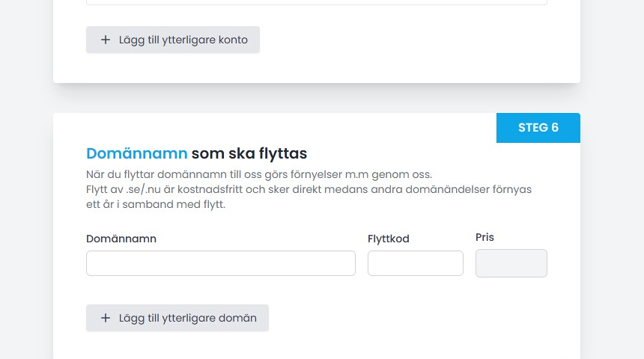Click the blue STEG 6 badge

(x=538, y=128)
